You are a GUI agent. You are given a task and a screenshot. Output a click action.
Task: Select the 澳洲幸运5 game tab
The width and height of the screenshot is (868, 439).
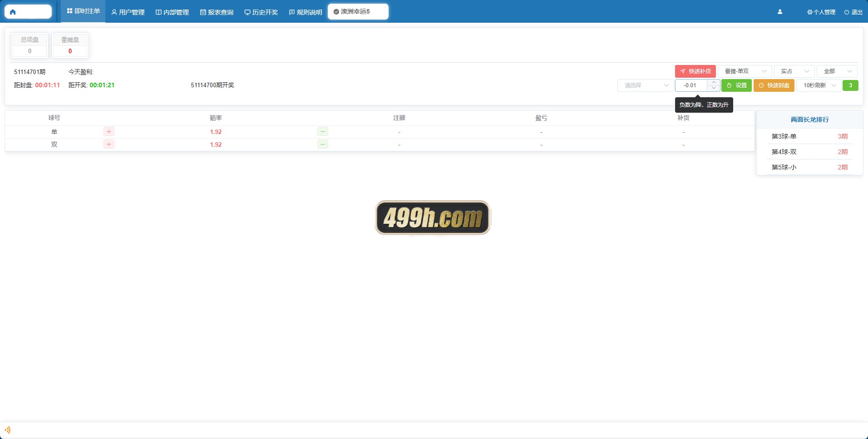(358, 12)
